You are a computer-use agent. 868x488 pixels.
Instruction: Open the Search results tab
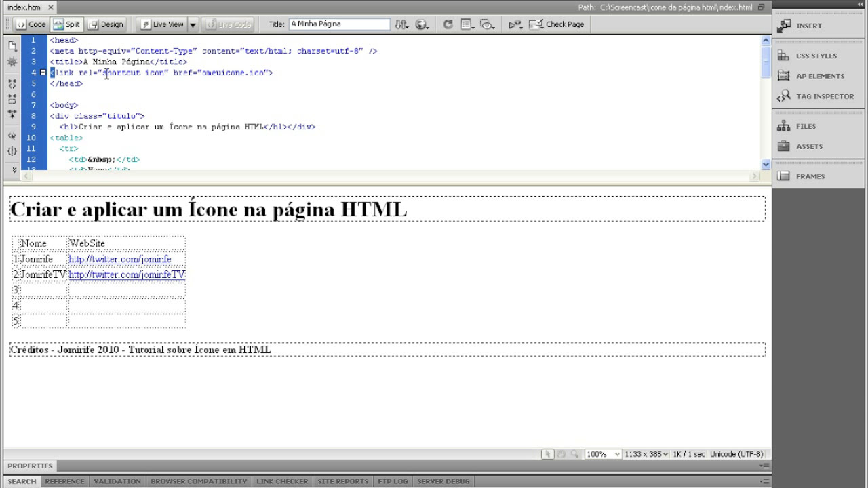point(22,482)
